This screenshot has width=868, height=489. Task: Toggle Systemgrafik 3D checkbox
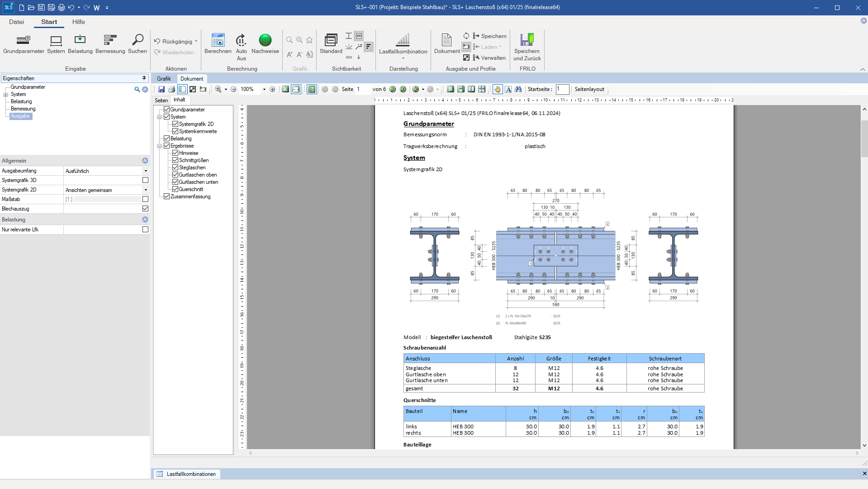[x=145, y=180]
